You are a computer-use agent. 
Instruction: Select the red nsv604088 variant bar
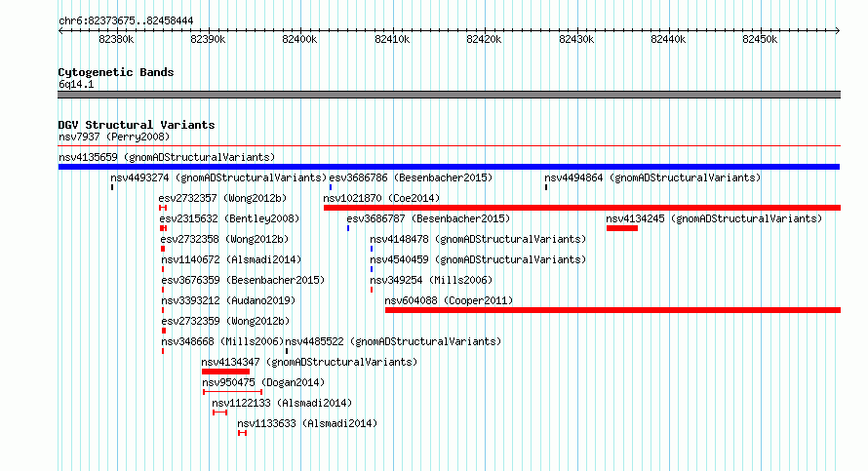tap(612, 310)
